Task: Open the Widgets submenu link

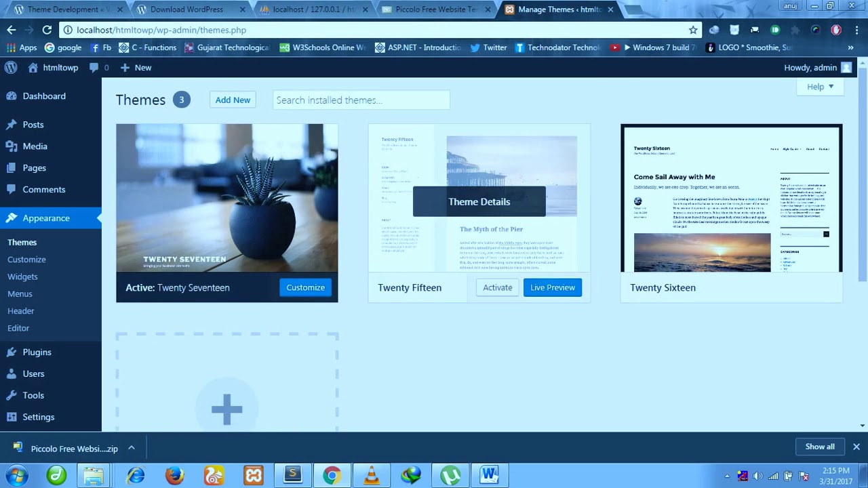Action: coord(22,277)
